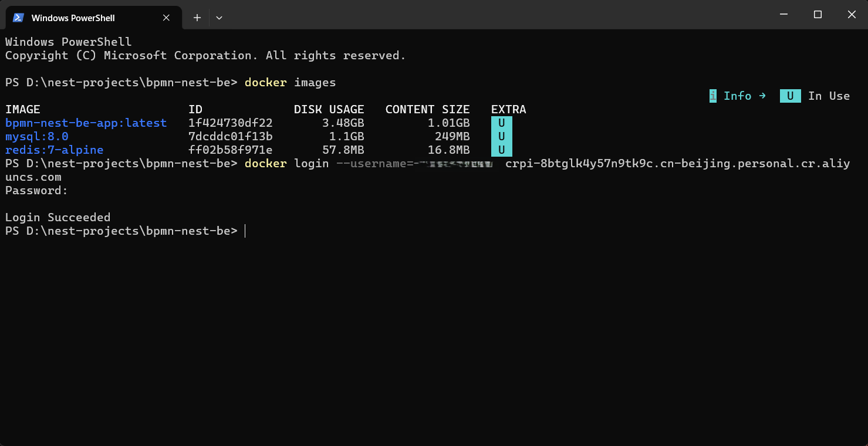This screenshot has width=868, height=446.
Task: Click image ID ff02b58f971e
Action: click(x=231, y=150)
